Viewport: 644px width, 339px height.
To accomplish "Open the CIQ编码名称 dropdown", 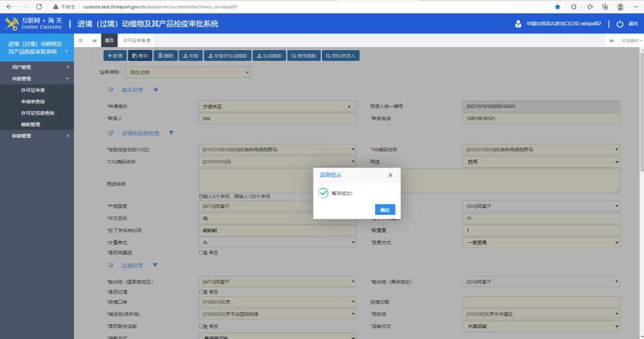I will tap(277, 162).
